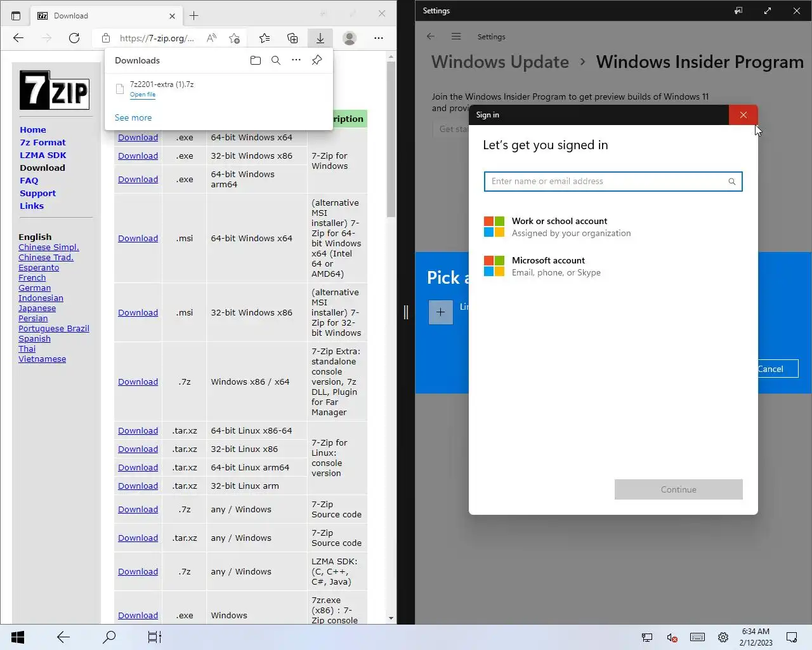Click the 7-zip.org address bar

tap(157, 38)
